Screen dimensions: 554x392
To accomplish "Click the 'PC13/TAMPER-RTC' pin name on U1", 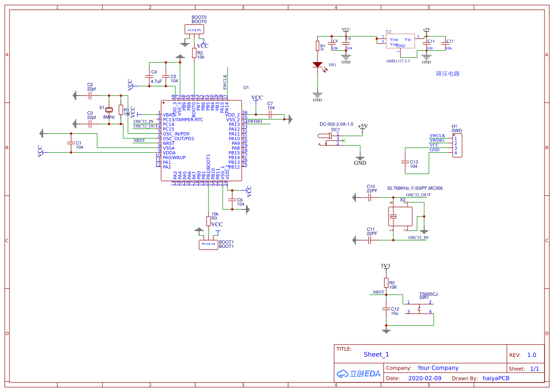I will pyautogui.click(x=183, y=119).
